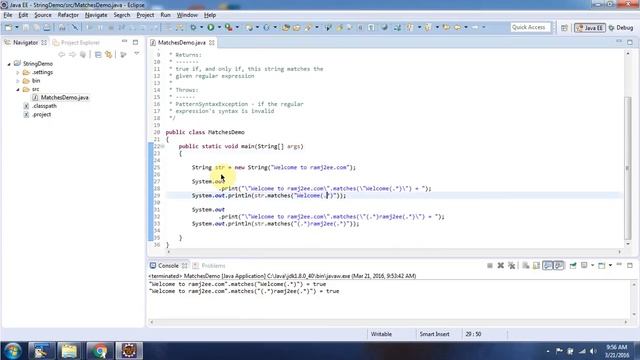Toggle Show Console on standard error change
640x360 pixels.
[x=559, y=266]
